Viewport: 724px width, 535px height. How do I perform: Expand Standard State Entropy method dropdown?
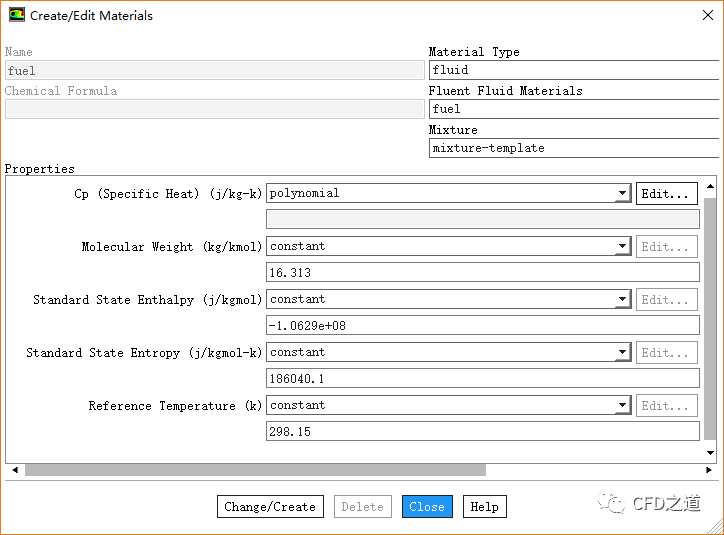pos(622,353)
